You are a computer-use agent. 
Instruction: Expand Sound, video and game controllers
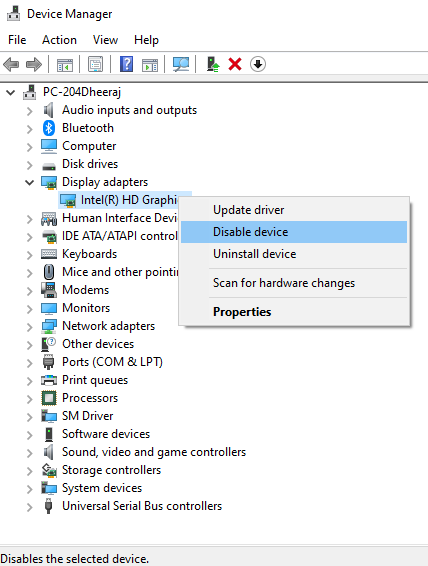30,453
